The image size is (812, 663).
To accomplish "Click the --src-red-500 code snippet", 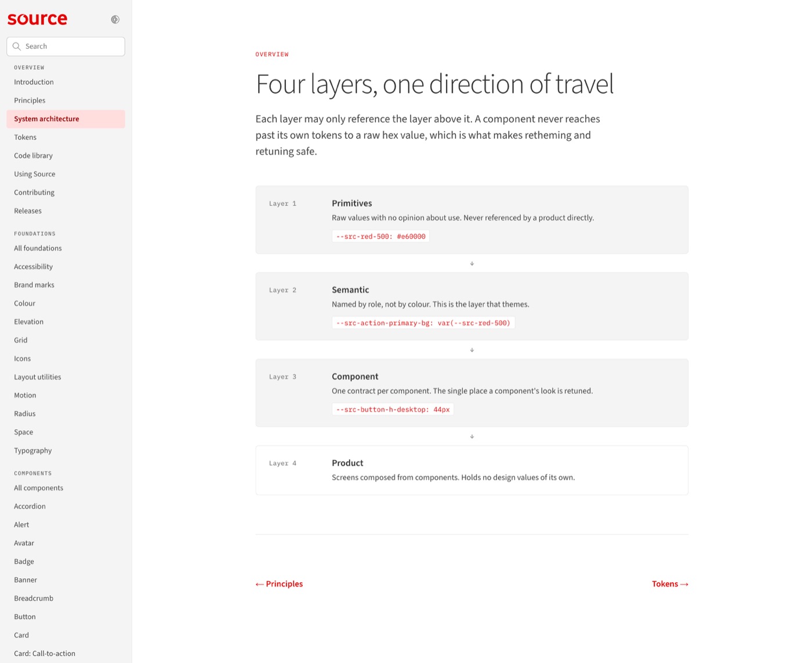I will tap(380, 236).
